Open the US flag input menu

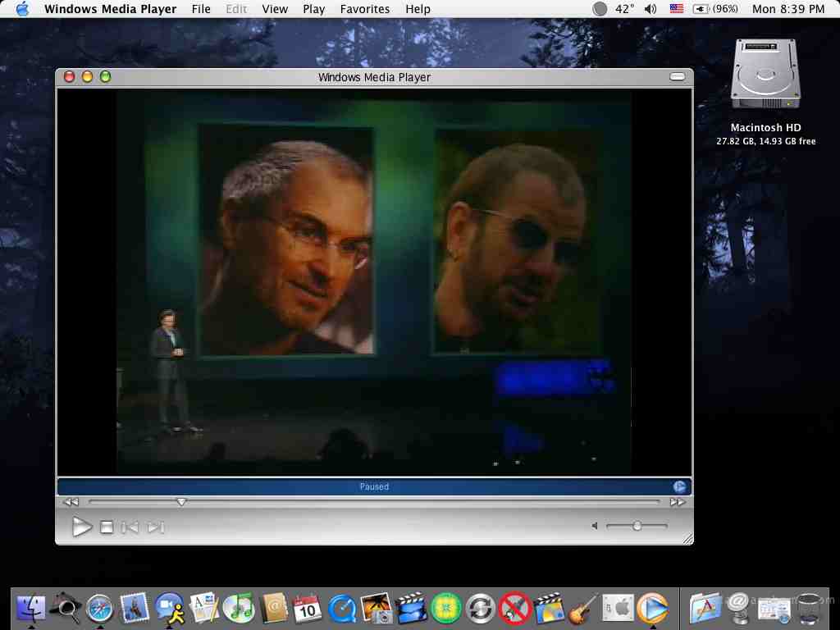pyautogui.click(x=677, y=8)
